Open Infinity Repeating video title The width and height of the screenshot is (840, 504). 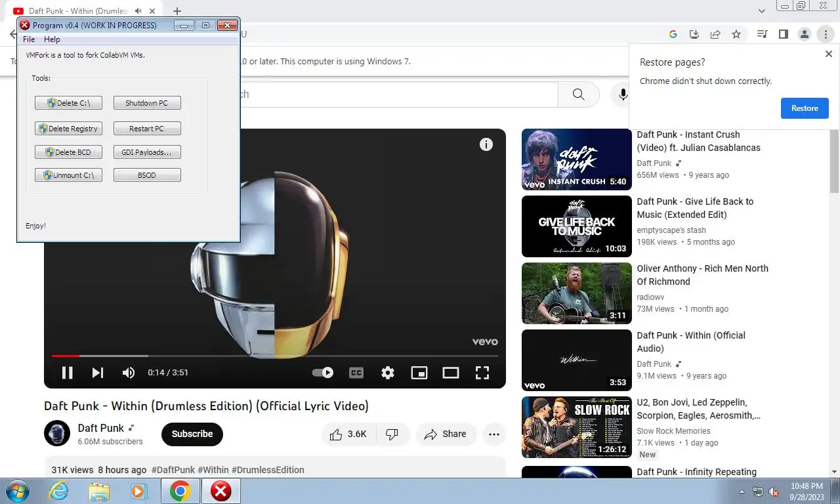pos(696,472)
